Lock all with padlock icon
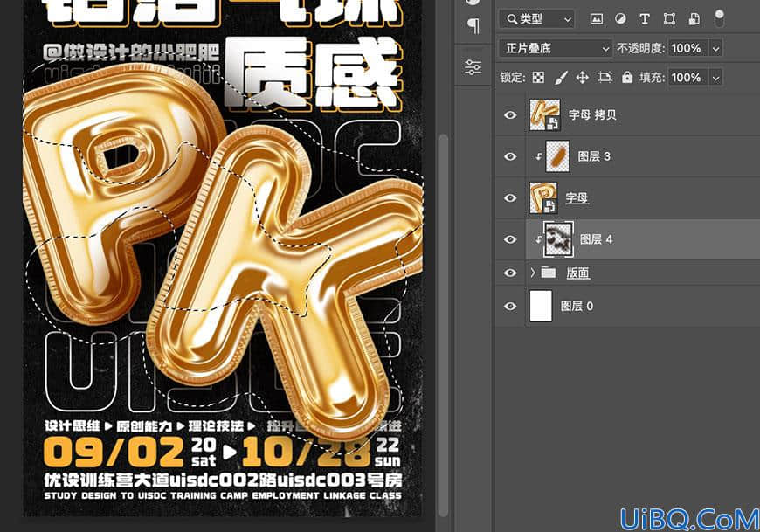The height and width of the screenshot is (532, 760). point(627,78)
